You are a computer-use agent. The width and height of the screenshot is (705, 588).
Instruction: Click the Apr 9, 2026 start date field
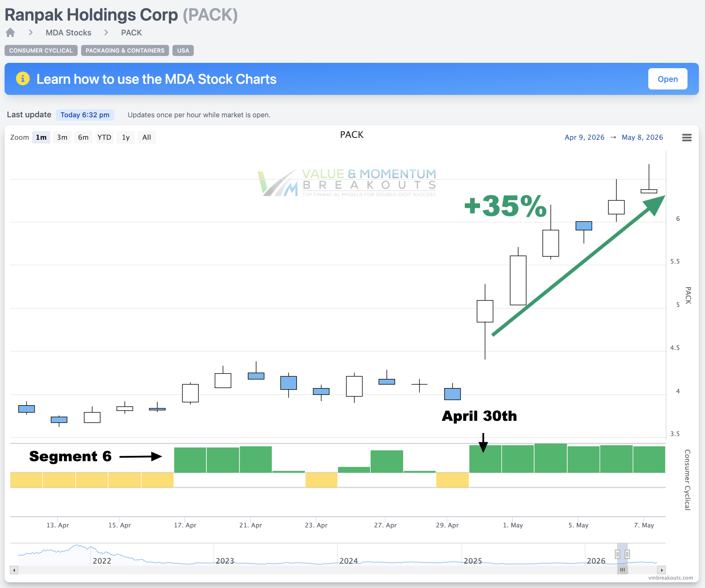(x=584, y=137)
